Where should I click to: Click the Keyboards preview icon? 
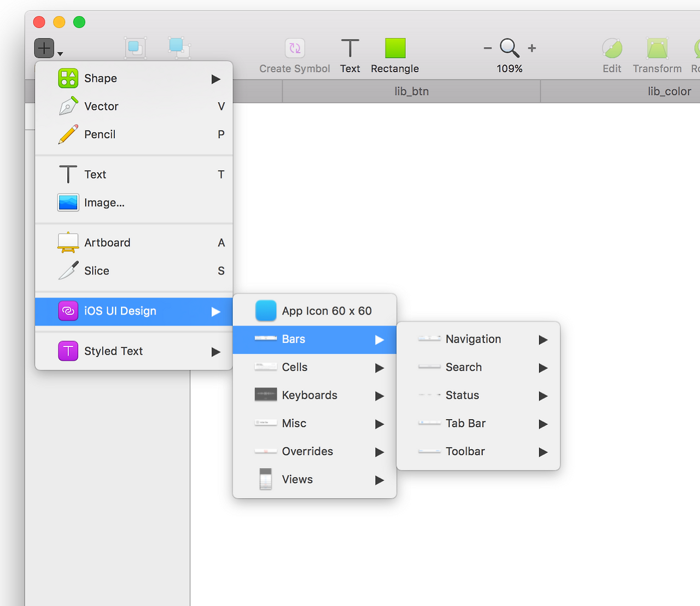(x=266, y=395)
